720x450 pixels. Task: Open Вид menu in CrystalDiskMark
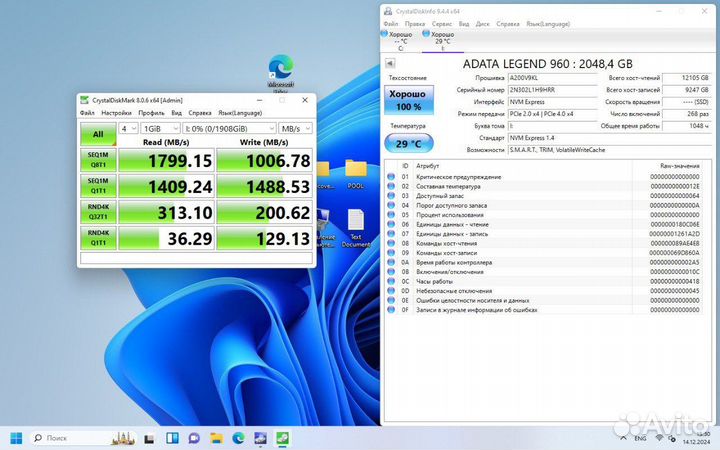[x=177, y=113]
